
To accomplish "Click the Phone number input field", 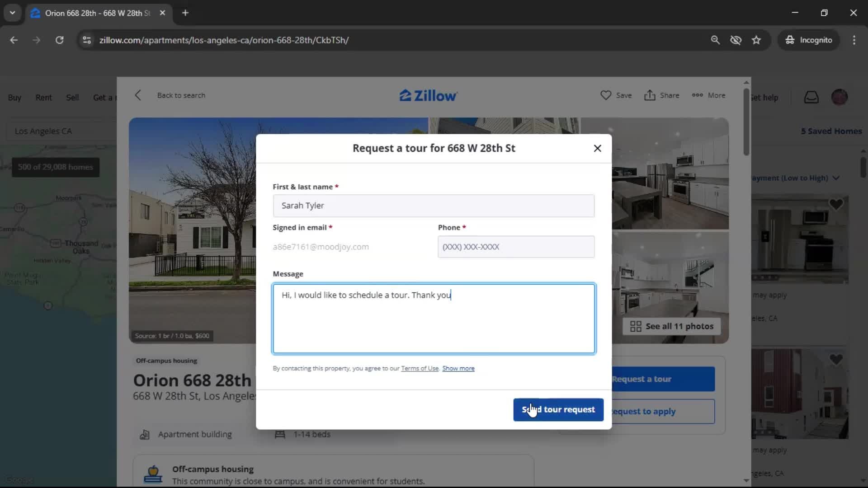I will pos(516,247).
